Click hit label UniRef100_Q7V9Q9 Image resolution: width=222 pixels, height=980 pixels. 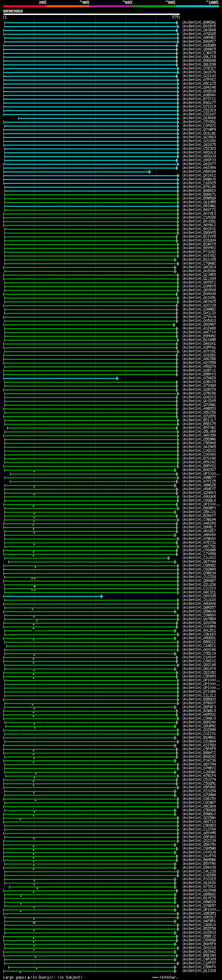199,386
